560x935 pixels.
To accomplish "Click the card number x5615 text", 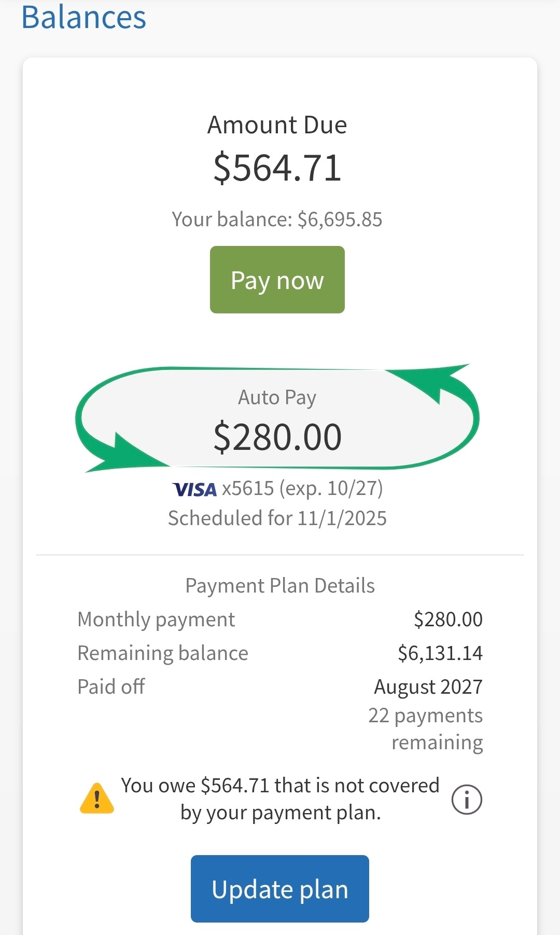I will tap(248, 489).
